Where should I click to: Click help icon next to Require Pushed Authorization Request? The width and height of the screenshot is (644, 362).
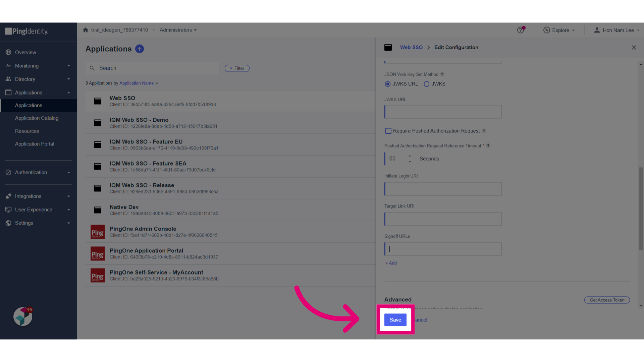pyautogui.click(x=484, y=131)
